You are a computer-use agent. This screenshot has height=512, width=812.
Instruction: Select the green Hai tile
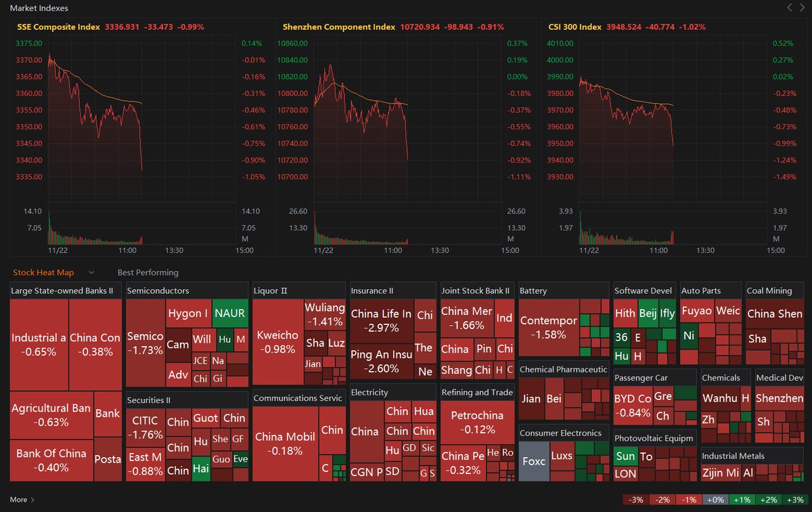point(201,469)
